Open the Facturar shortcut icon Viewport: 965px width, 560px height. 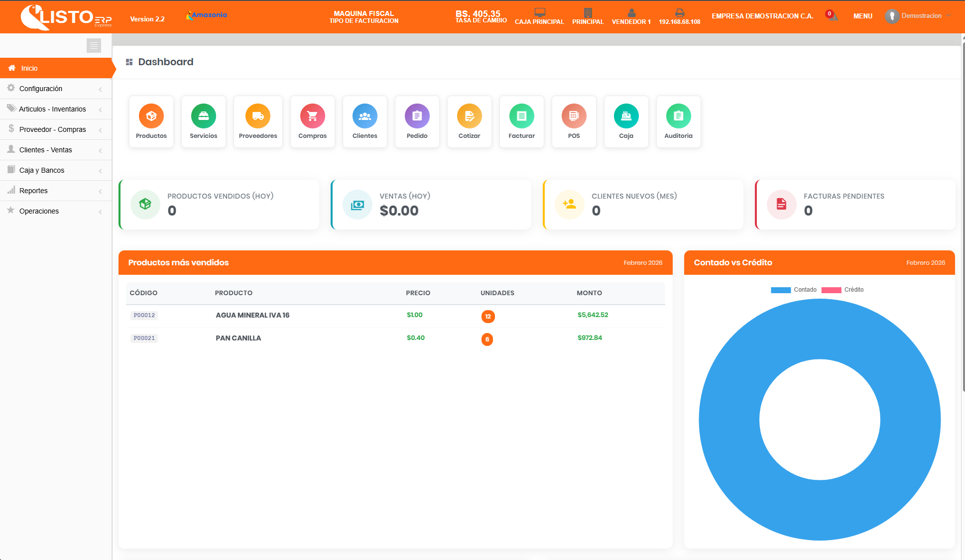click(521, 116)
